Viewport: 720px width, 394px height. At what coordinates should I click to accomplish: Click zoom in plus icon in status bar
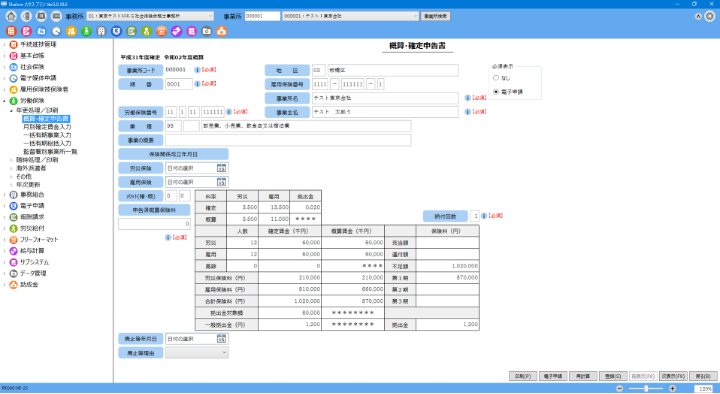click(672, 388)
